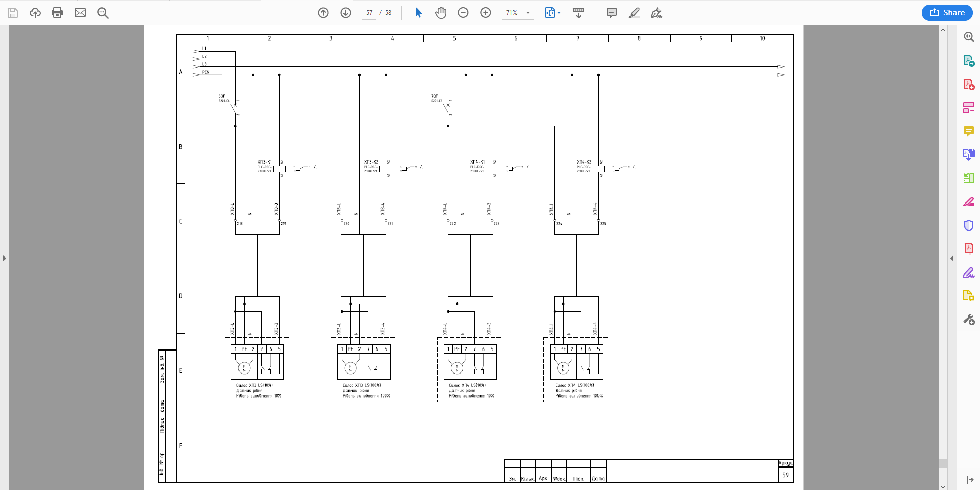Image resolution: width=980 pixels, height=490 pixels.
Task: Click the 6QF breaker label in the drawing
Action: point(222,96)
